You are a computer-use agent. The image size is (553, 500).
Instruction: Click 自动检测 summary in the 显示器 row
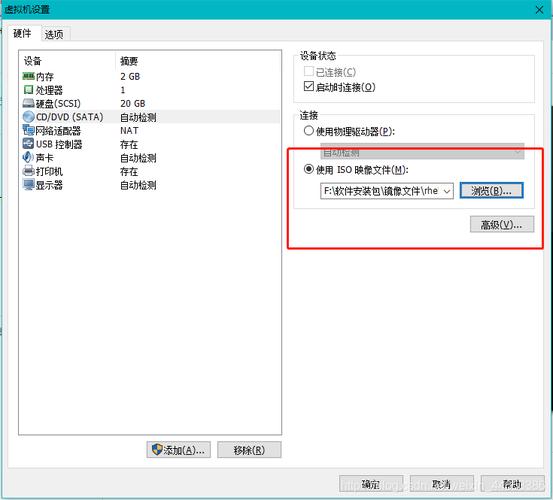point(138,185)
